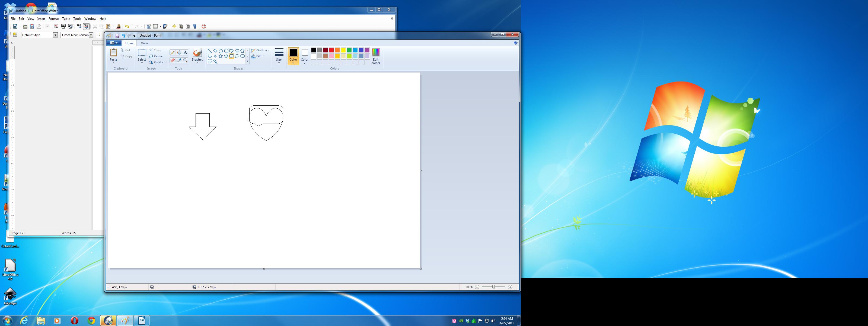This screenshot has width=868, height=326.
Task: Switch to the Home tab in Paint
Action: tap(129, 43)
